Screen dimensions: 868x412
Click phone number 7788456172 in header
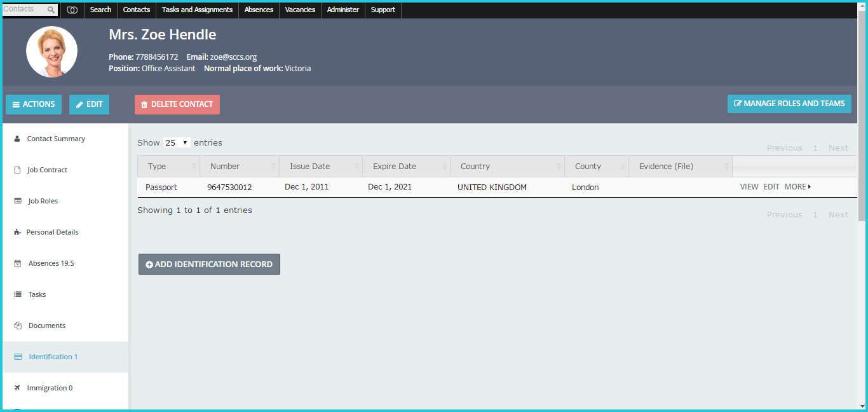(157, 57)
